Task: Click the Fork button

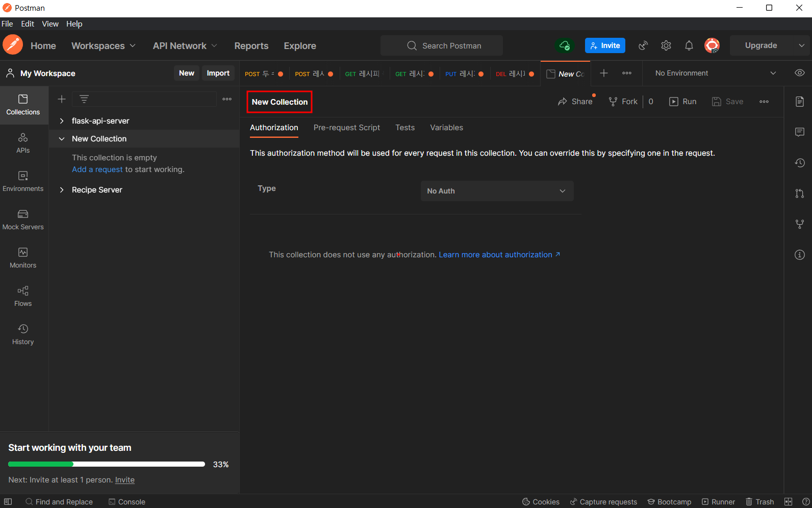Action: 623,102
